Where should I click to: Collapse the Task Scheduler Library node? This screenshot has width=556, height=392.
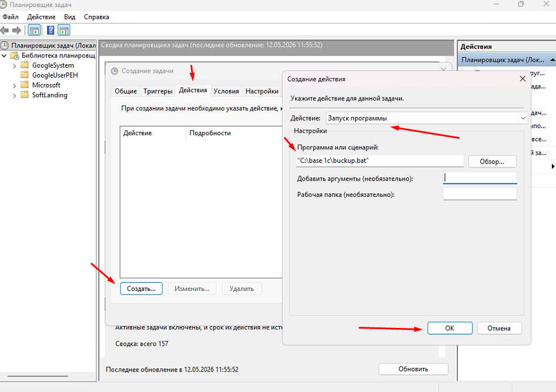click(4, 56)
